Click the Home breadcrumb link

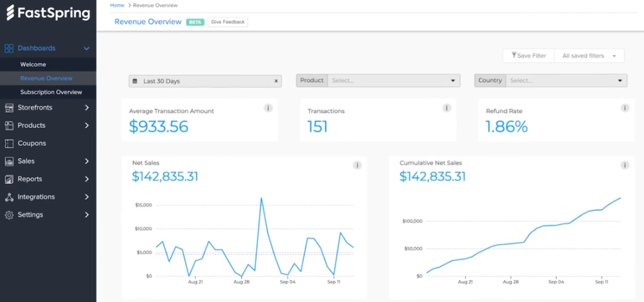[117, 5]
